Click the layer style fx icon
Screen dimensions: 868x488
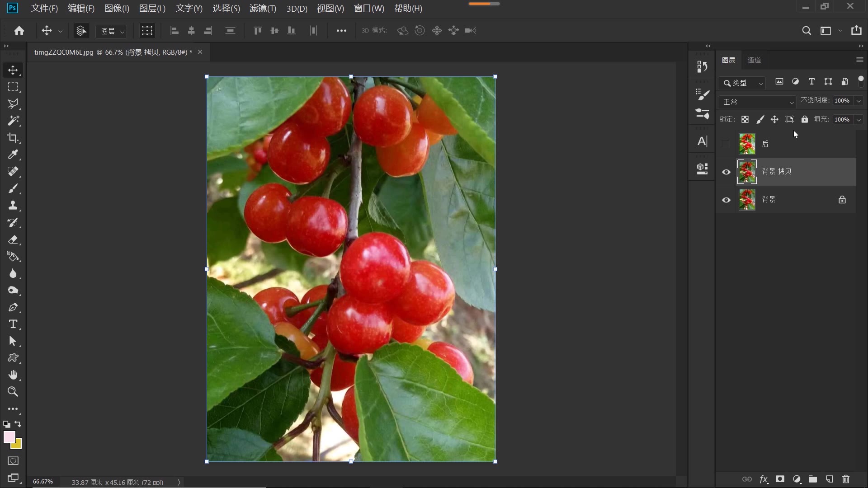click(x=764, y=479)
